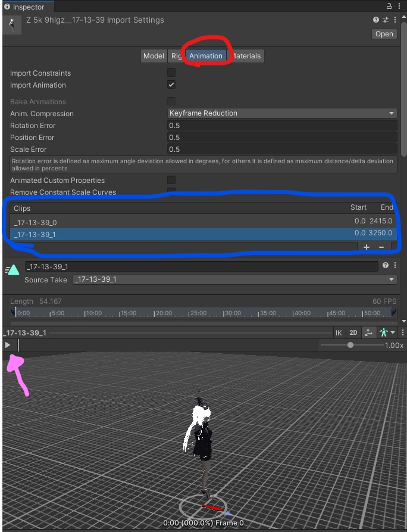Viewport: 407px width, 532px height.
Task: Click the Length 54.167 value
Action: tap(50, 301)
